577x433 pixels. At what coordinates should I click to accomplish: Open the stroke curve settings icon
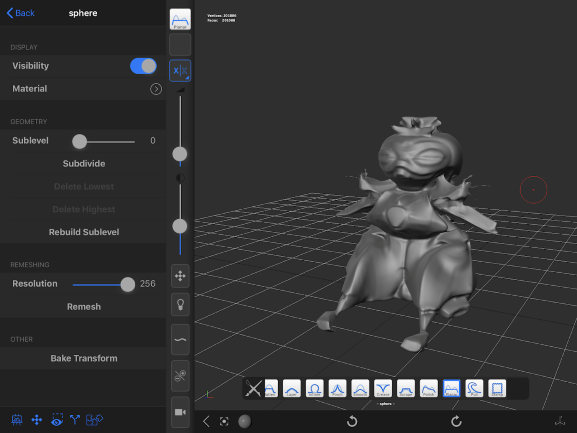coord(180,340)
